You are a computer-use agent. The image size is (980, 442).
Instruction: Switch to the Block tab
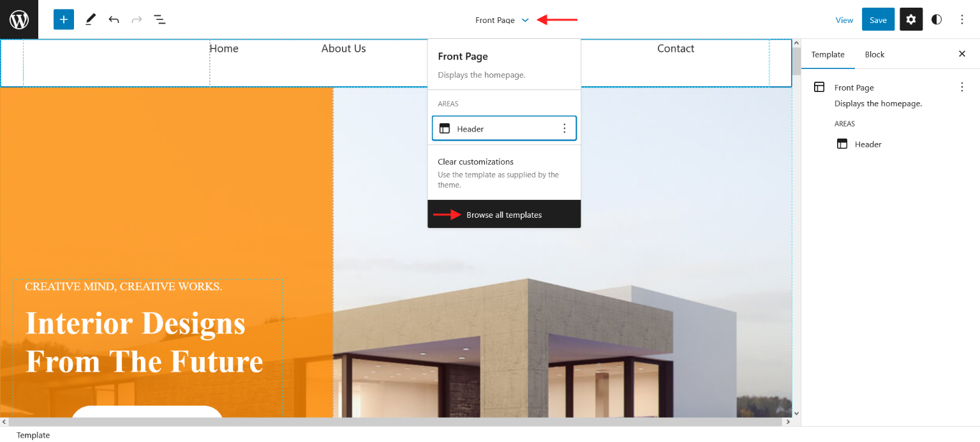(875, 54)
